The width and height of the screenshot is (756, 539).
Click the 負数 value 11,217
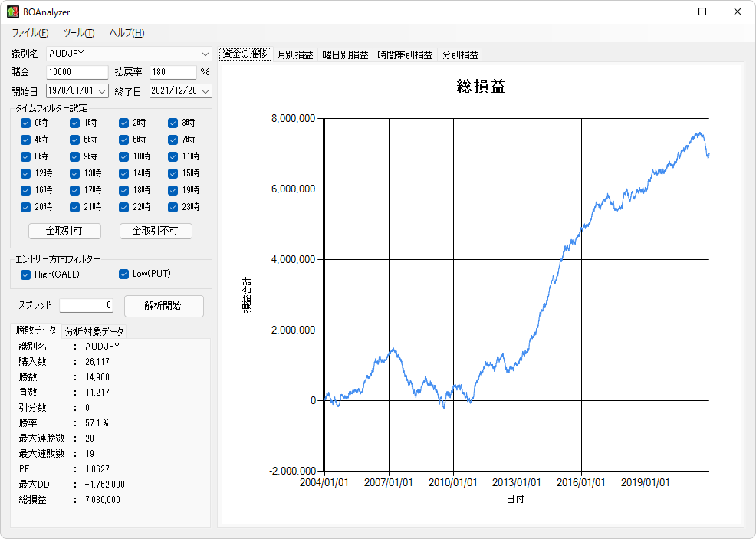point(97,393)
